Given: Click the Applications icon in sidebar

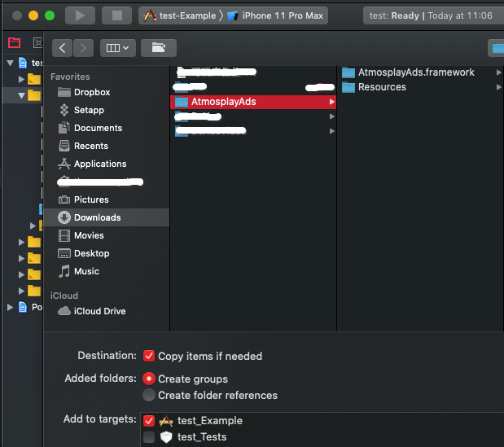Looking at the screenshot, I should click(x=64, y=164).
